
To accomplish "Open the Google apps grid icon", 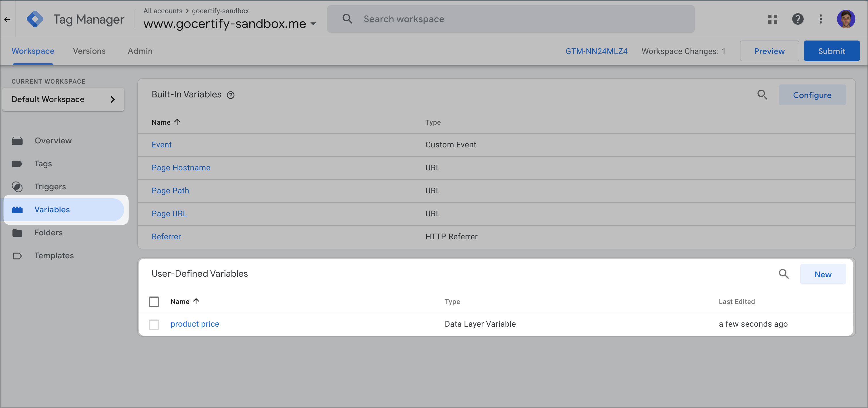I will point(772,19).
